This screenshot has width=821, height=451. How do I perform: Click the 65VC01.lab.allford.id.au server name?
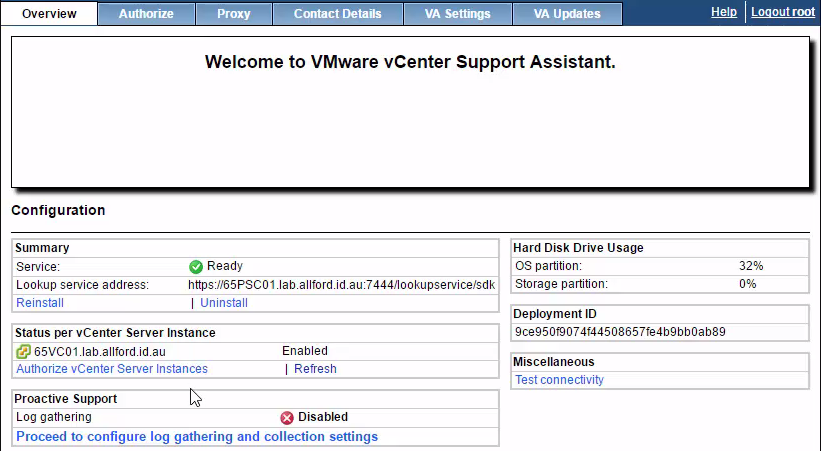click(x=99, y=351)
